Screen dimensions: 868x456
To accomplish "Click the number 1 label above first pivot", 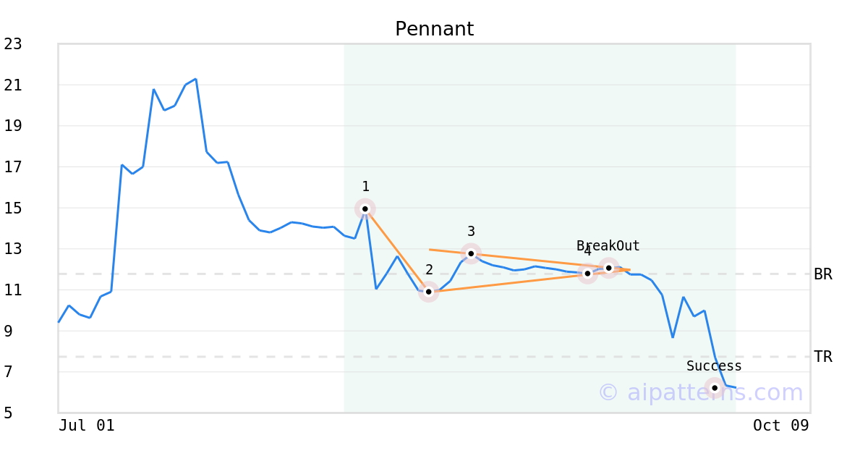I will pos(365,187).
